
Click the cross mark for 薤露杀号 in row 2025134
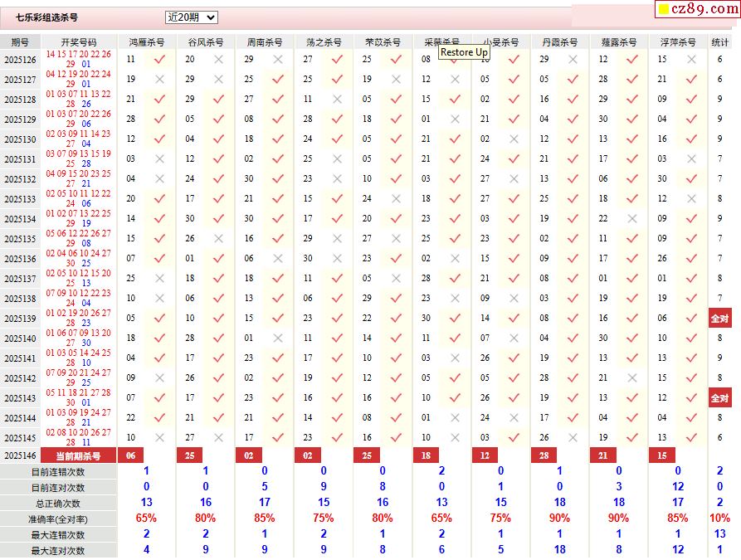click(632, 219)
